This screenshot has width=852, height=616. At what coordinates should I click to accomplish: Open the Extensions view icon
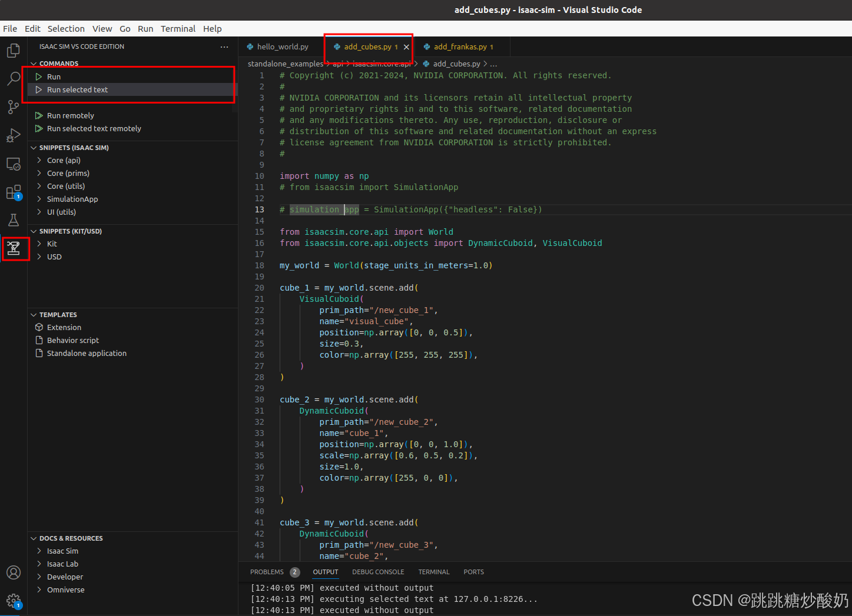click(x=13, y=191)
